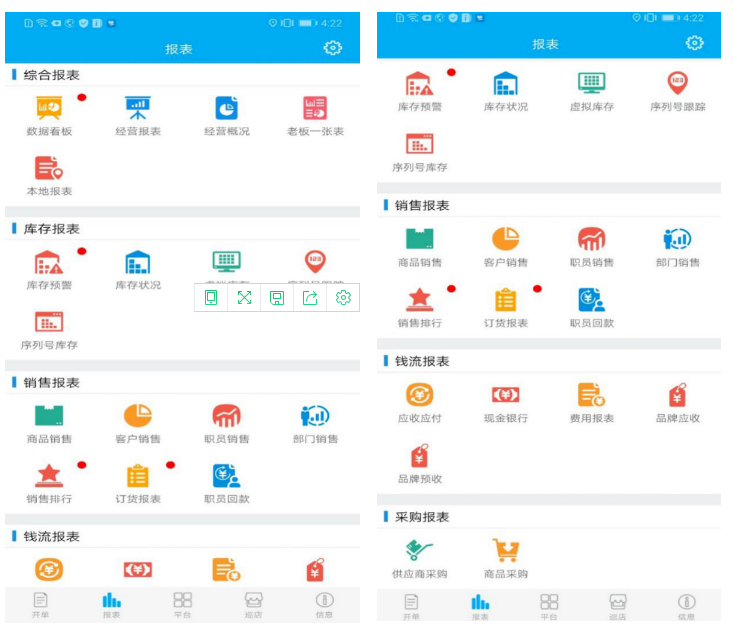This screenshot has width=734, height=639.
Task: Open 序列号跟踪 on the right screen
Action: 677,92
